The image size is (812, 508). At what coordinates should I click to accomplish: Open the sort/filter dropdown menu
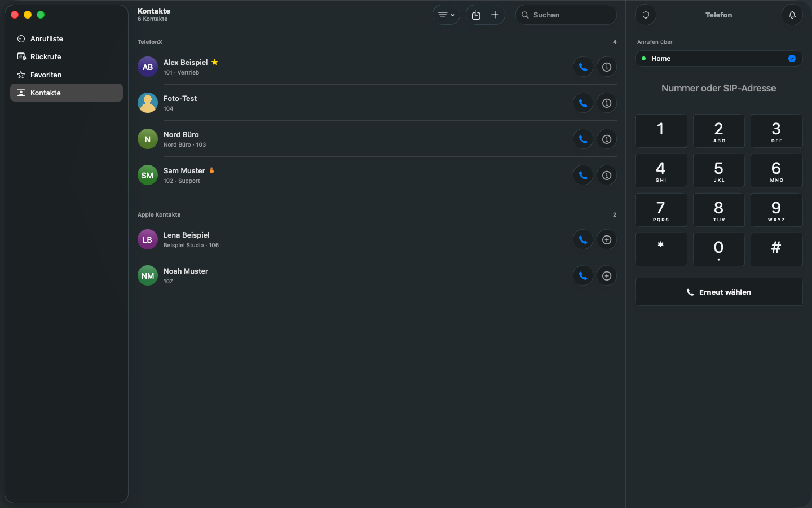[446, 15]
